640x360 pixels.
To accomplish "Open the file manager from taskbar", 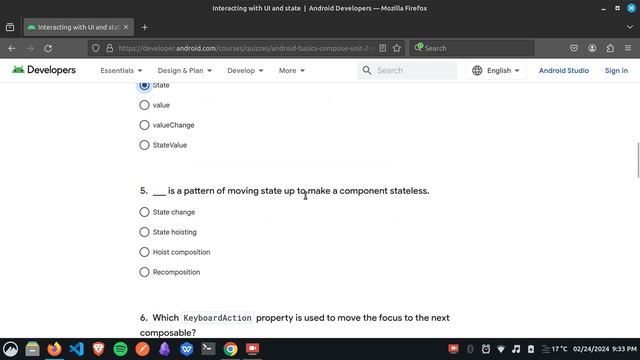I will click(x=32, y=349).
